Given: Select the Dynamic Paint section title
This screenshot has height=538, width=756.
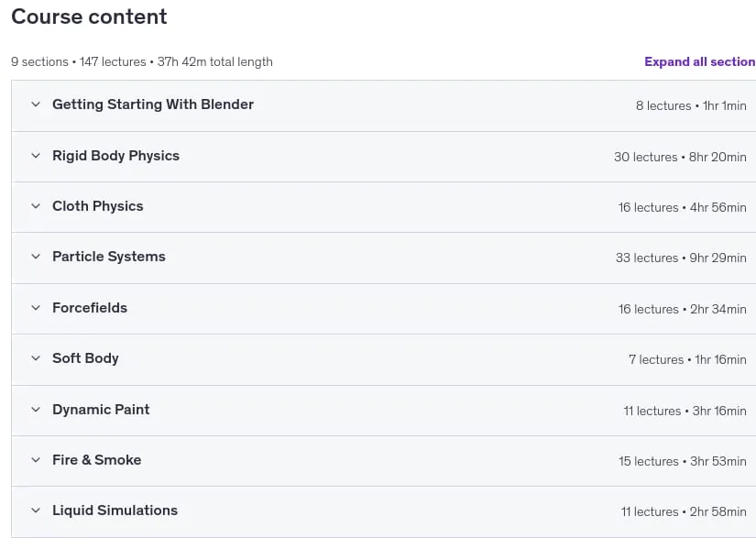Looking at the screenshot, I should coord(101,410).
